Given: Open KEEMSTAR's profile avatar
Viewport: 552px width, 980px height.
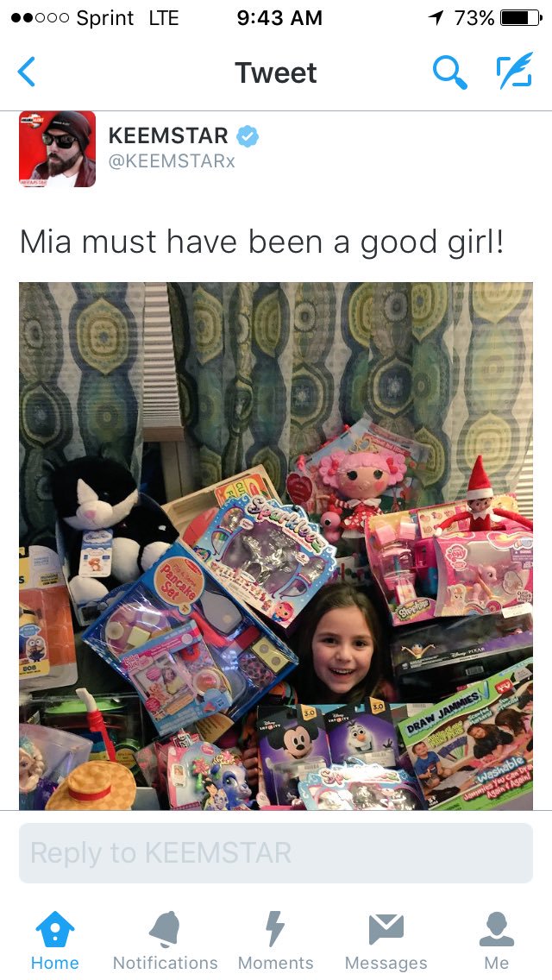Looking at the screenshot, I should pos(58,148).
